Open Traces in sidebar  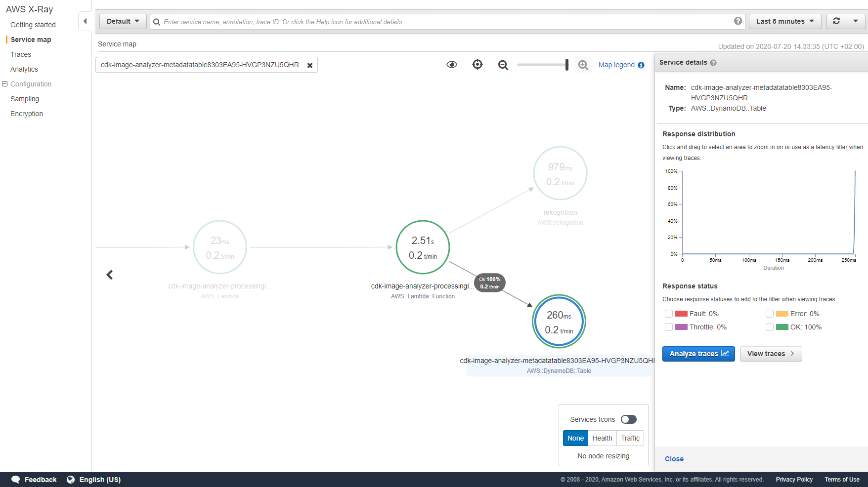tap(21, 54)
